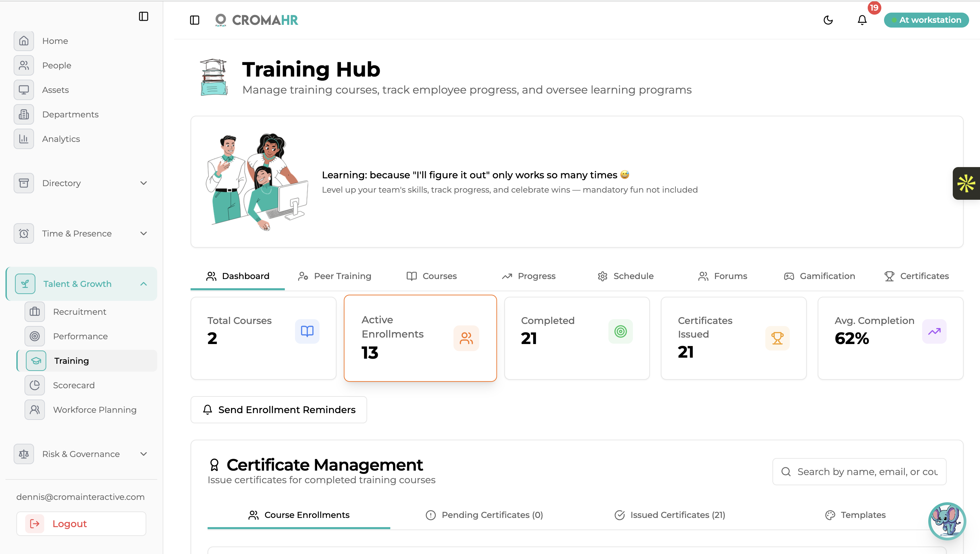Switch to the Dashboard tab
The width and height of the screenshot is (980, 554).
coord(238,276)
